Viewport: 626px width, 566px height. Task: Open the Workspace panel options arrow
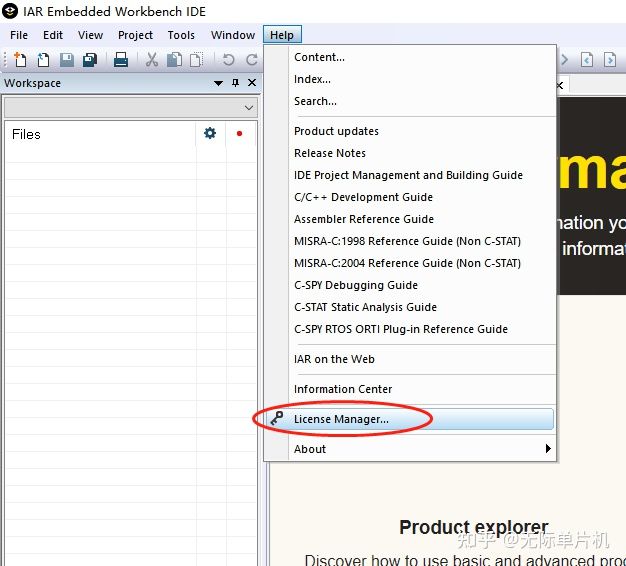coord(219,83)
